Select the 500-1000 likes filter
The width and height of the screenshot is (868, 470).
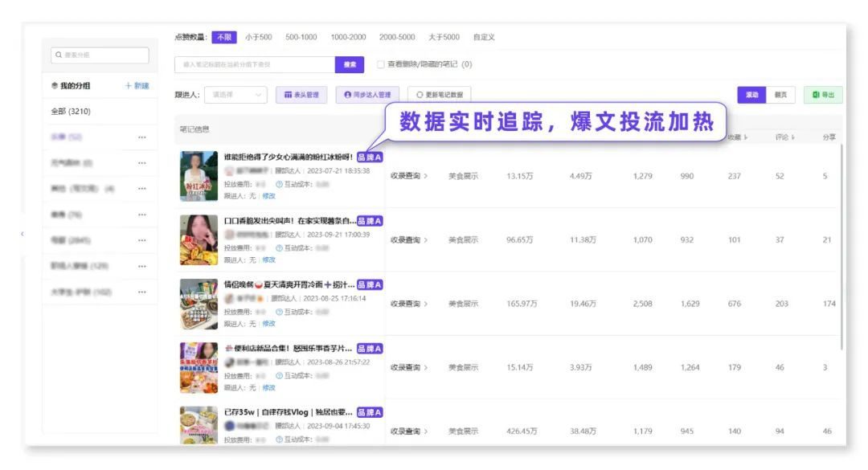(x=301, y=37)
